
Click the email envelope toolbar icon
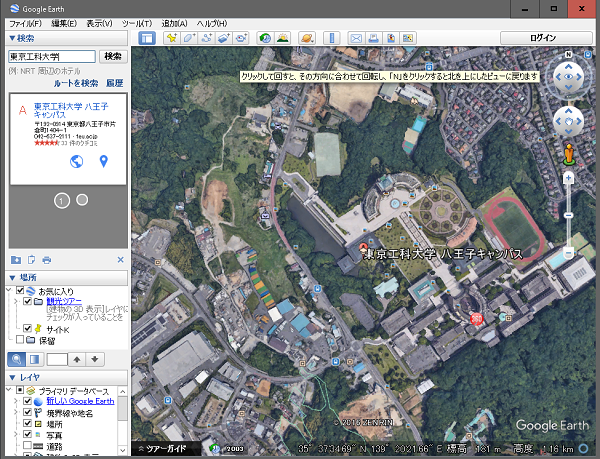pos(355,38)
